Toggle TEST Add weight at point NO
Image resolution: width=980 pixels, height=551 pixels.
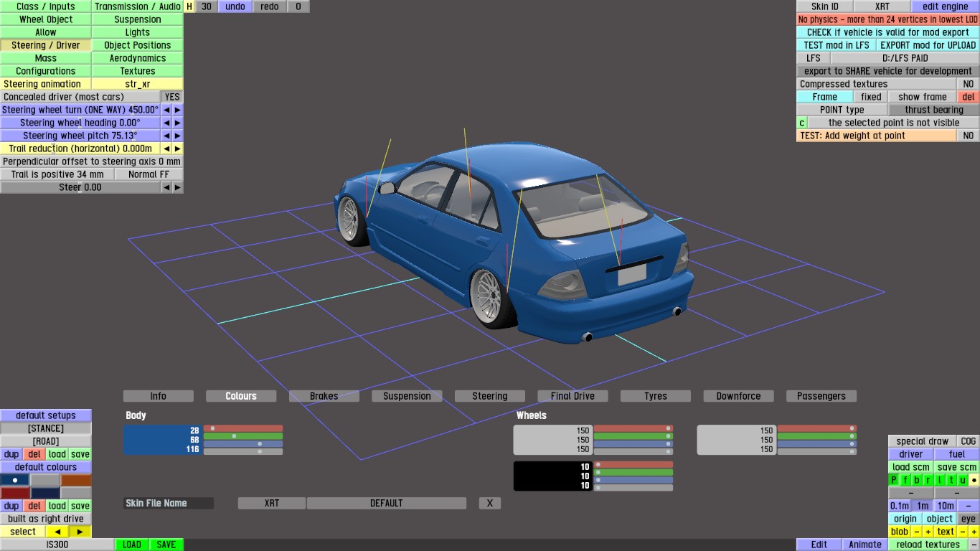point(969,136)
